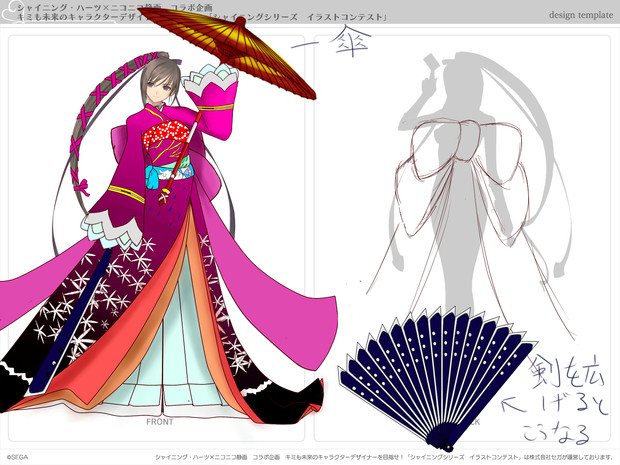Click the navy folding fan illustration

[437, 378]
